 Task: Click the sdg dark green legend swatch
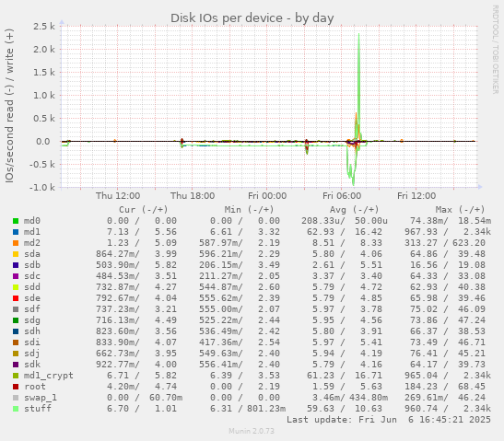[x=16, y=320]
